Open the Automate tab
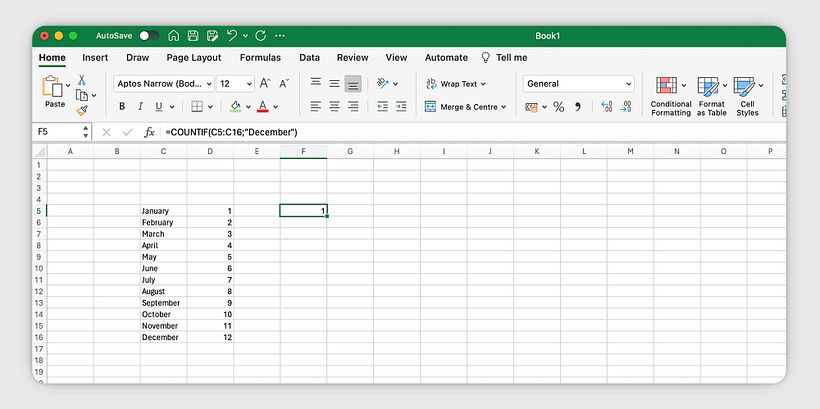 (446, 58)
